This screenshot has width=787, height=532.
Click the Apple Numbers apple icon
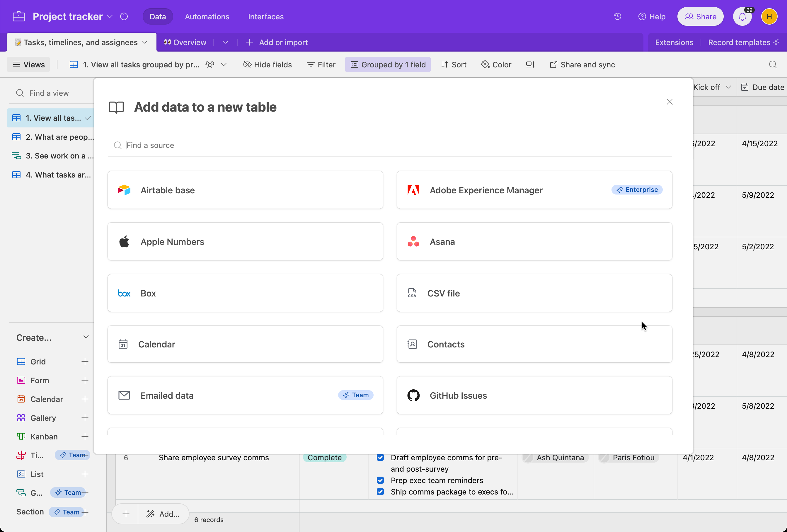124,241
